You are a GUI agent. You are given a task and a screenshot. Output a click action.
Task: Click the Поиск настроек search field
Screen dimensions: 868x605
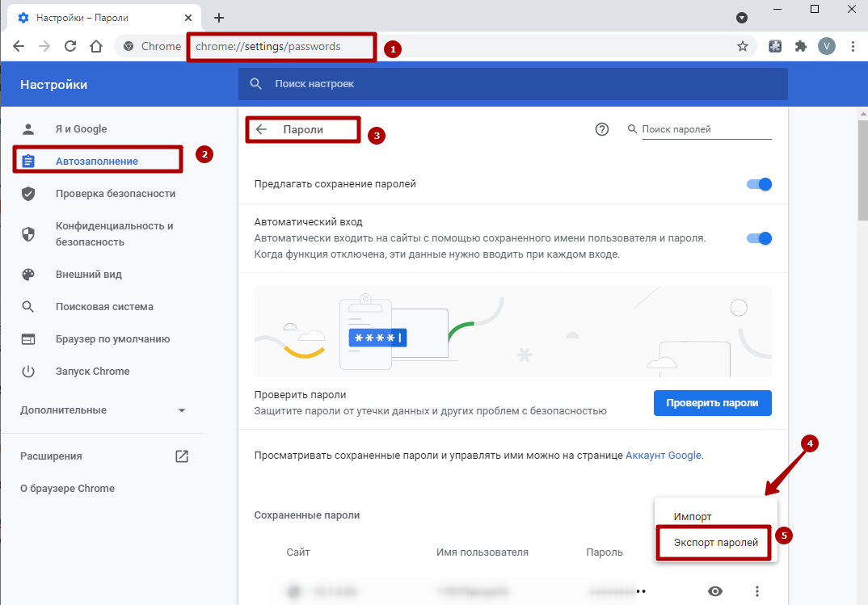pyautogui.click(x=517, y=84)
